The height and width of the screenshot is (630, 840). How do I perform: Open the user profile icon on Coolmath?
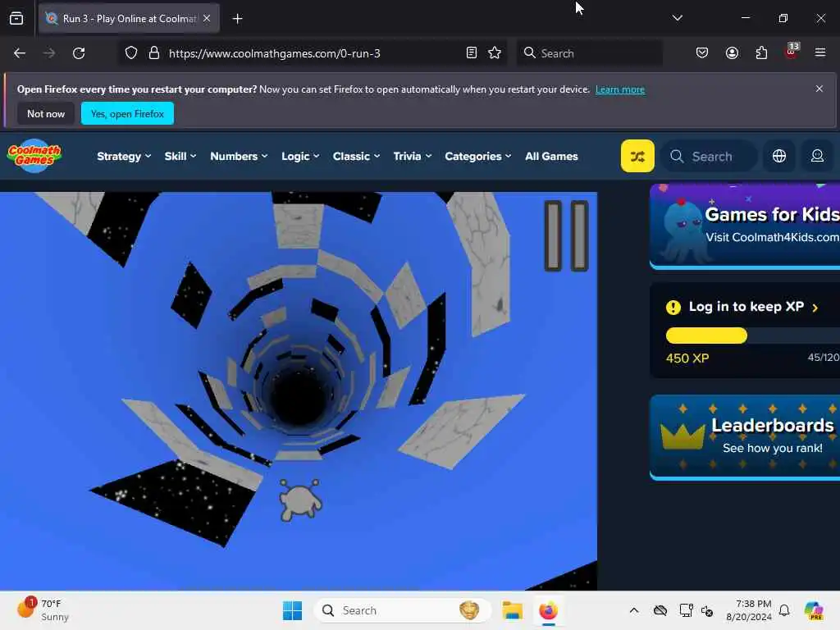817,156
